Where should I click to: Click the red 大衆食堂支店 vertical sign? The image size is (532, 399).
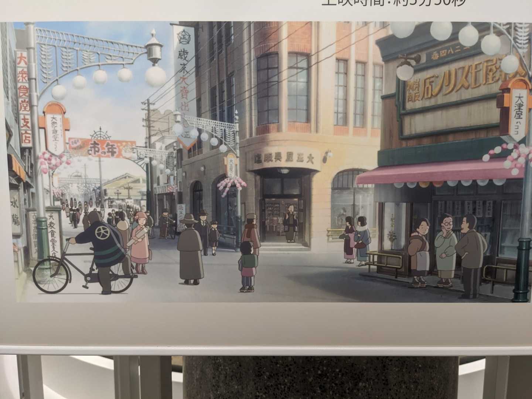tap(24, 98)
